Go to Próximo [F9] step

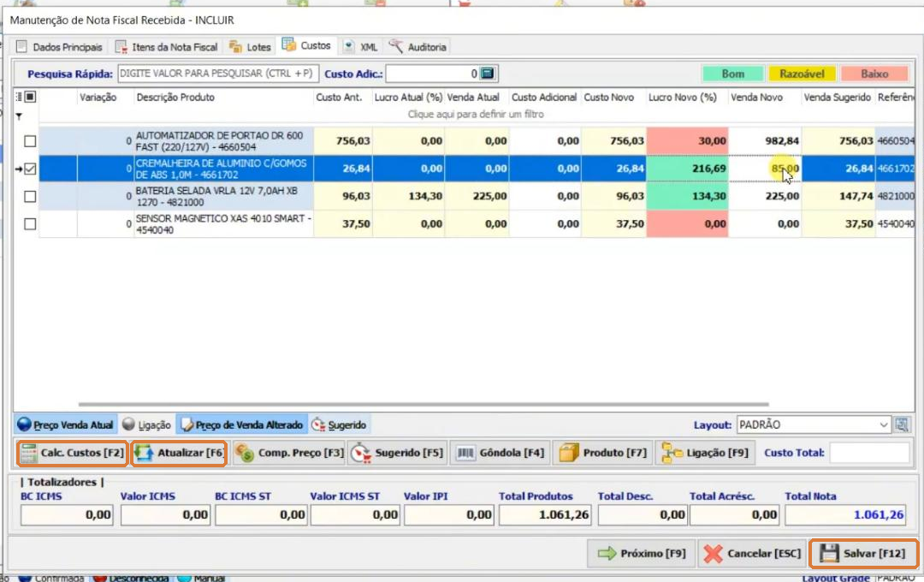[x=641, y=553]
